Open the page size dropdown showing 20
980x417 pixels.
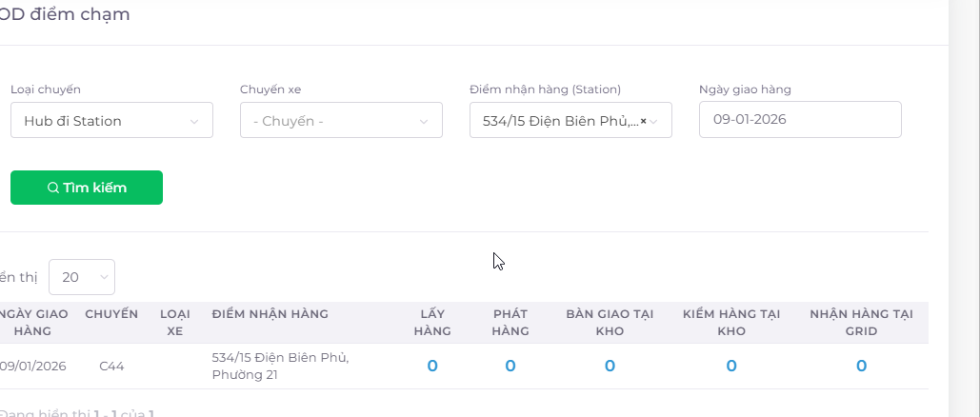click(82, 277)
